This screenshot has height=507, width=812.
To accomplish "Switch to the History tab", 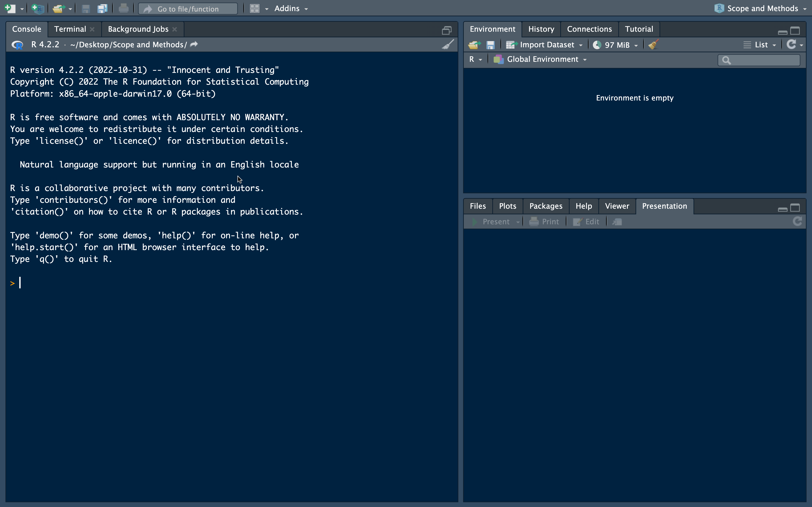I will [541, 29].
